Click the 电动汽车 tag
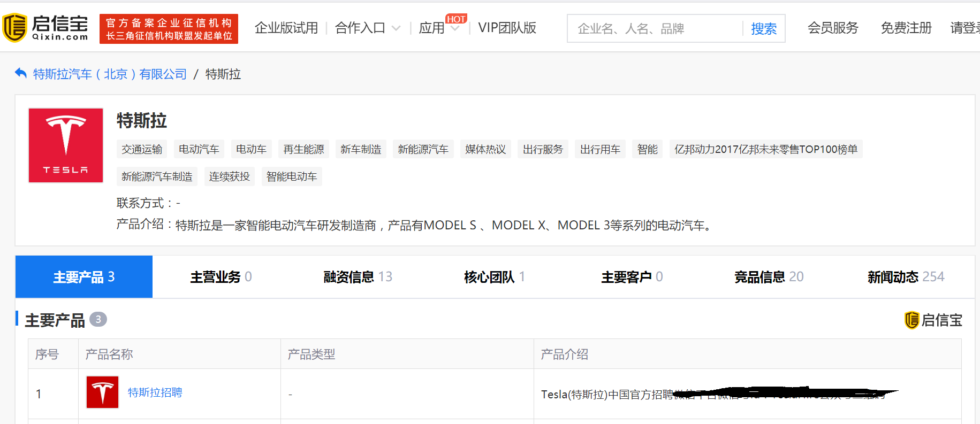The image size is (980, 424). pyautogui.click(x=199, y=149)
